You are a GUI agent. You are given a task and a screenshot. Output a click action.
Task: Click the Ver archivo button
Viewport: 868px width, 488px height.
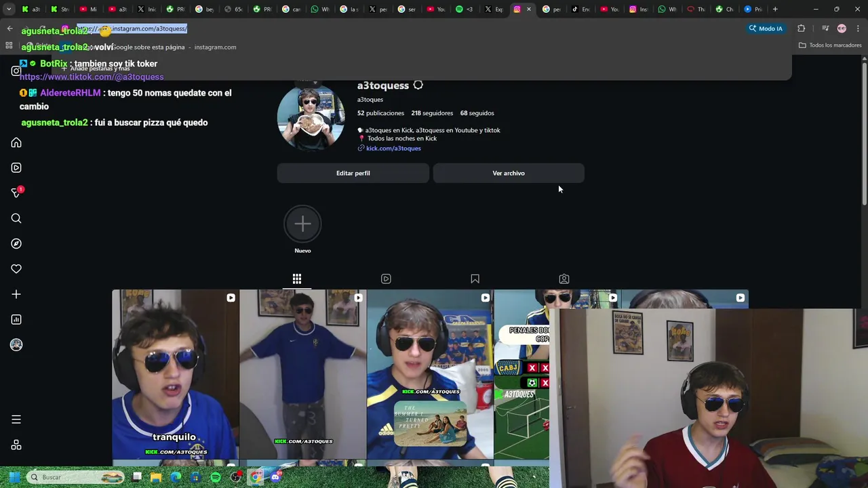[x=509, y=173]
